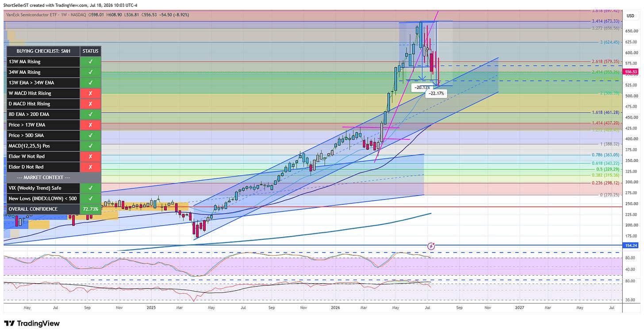
Task: Click the OVERALL CONFIDENCE row label
Action: [x=43, y=209]
